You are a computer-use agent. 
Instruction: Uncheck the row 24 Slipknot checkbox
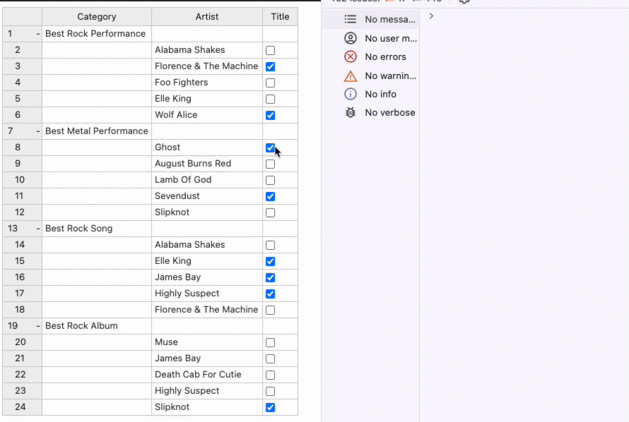[270, 407]
